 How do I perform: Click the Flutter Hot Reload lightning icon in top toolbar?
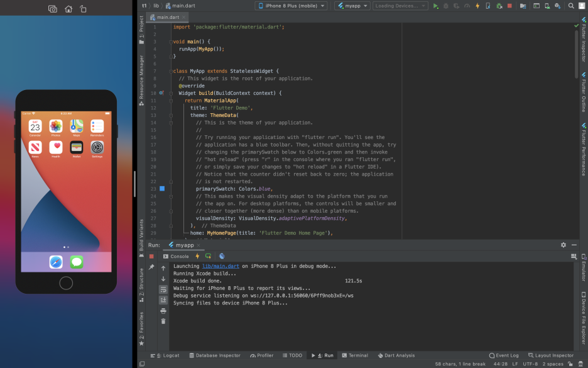pos(477,6)
